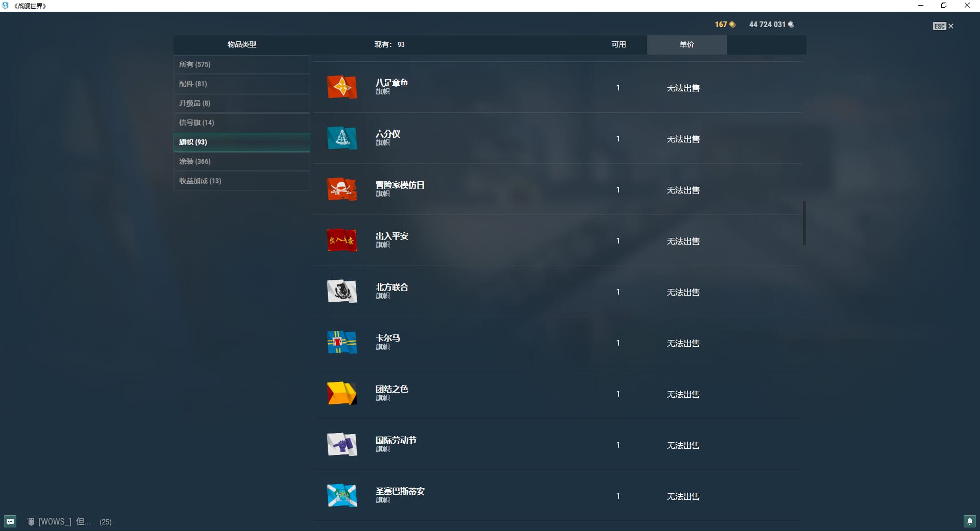The width and height of the screenshot is (980, 531).
Task: Open the notification bell icon
Action: [969, 521]
